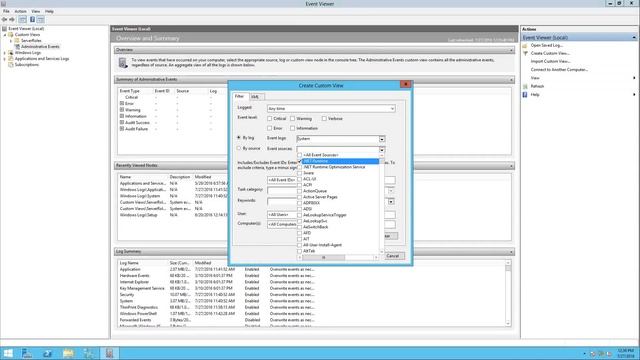Toggle the Event sources dropdown arrow
Screen dimensions: 640x360
(382, 149)
